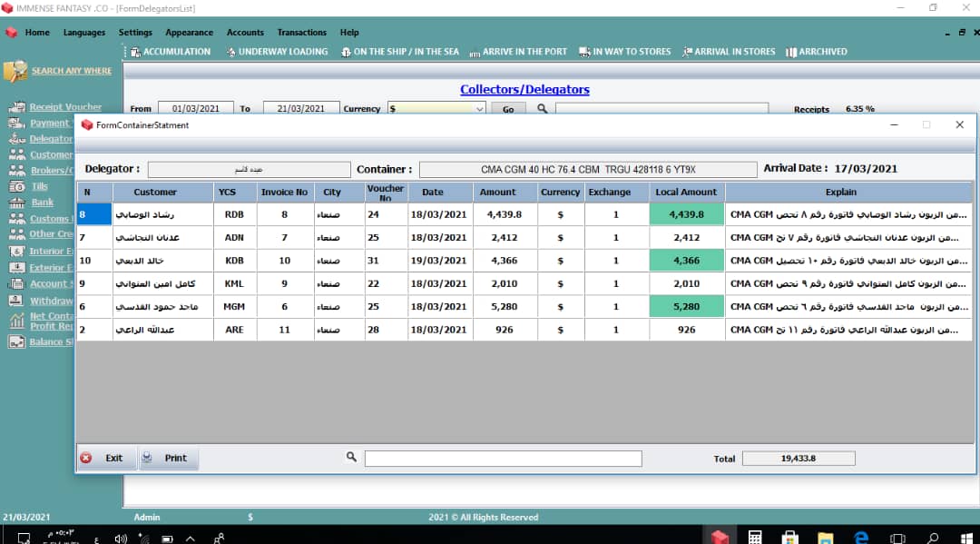
Task: Select the ACCUMULATION toolbar item
Action: tap(171, 52)
